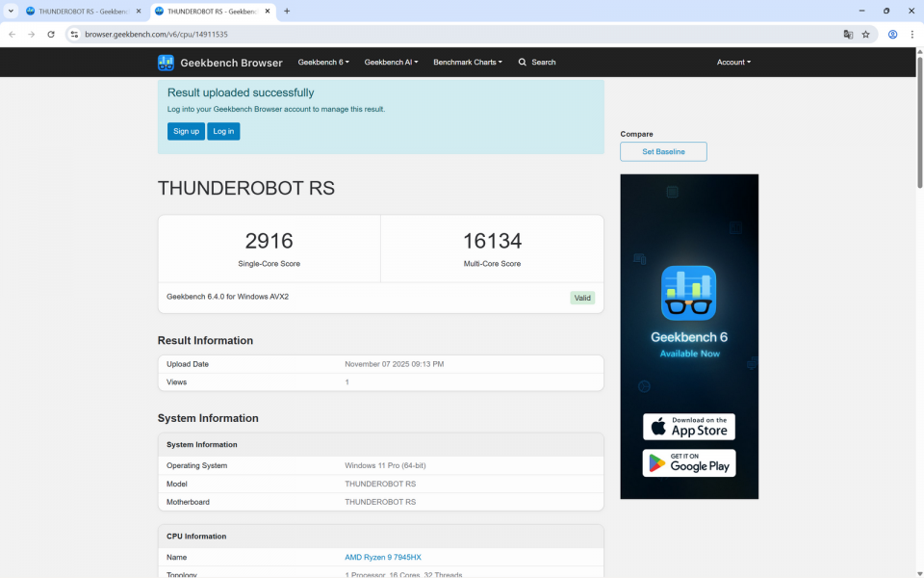Reload the page with the refresh icon
Viewport: 924px width, 578px height.
click(x=50, y=34)
